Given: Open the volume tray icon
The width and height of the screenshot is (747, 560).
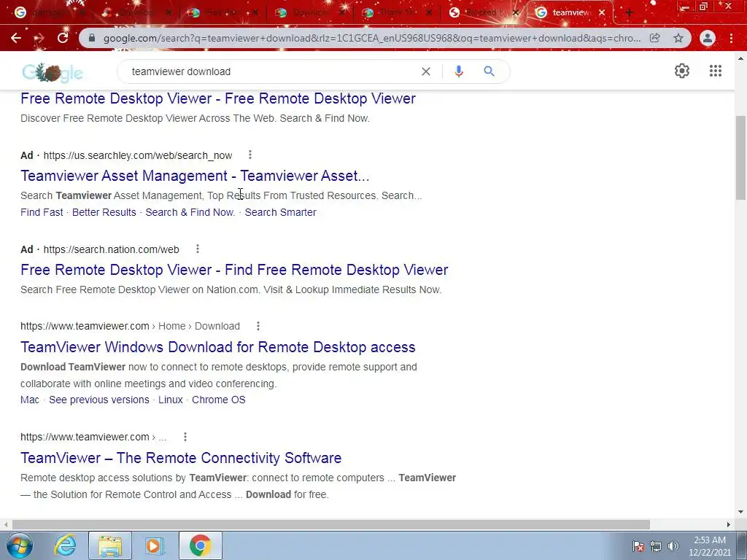Looking at the screenshot, I should click(x=673, y=546).
